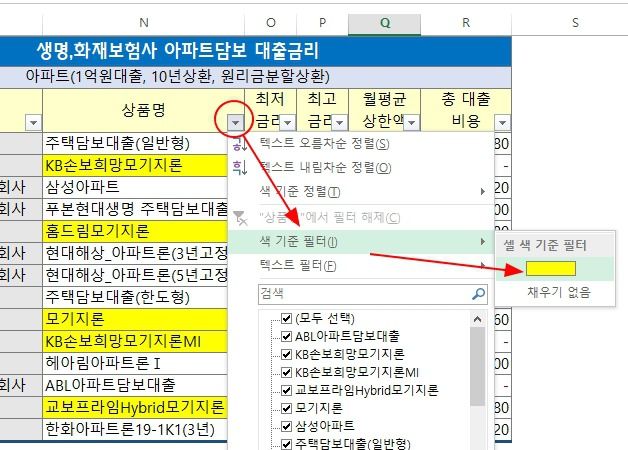Viewport: 628px width, 450px height.
Task: Uncheck 교보프라임Hybrid모기지론 in filter list
Action: click(x=286, y=390)
